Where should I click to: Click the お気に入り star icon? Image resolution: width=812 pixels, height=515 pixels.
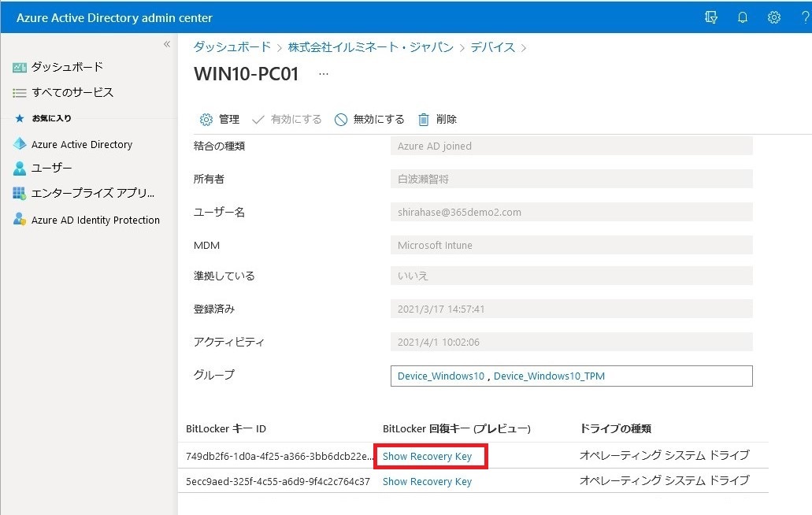click(20, 119)
